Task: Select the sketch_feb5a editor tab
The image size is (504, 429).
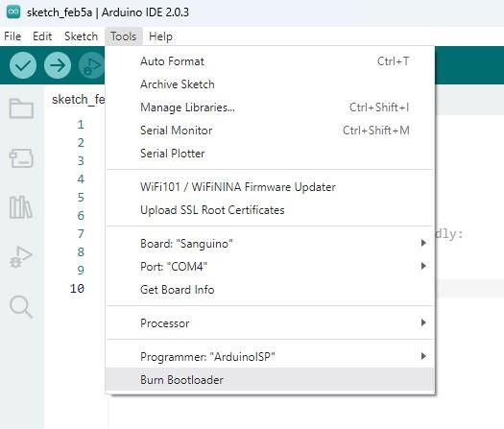Action: coord(78,99)
